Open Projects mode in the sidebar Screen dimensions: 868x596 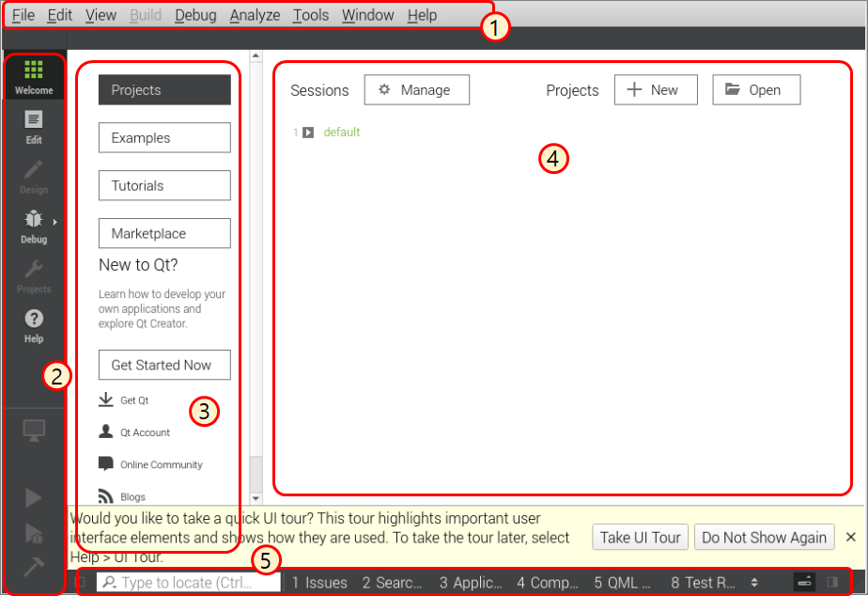[34, 276]
